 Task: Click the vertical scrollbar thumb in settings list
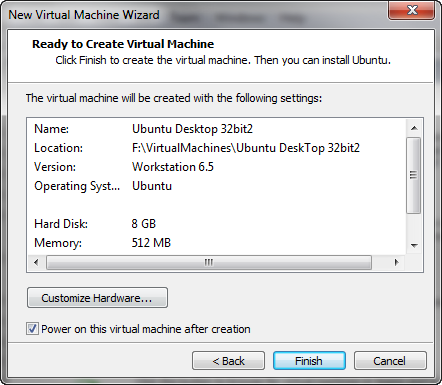(414, 175)
